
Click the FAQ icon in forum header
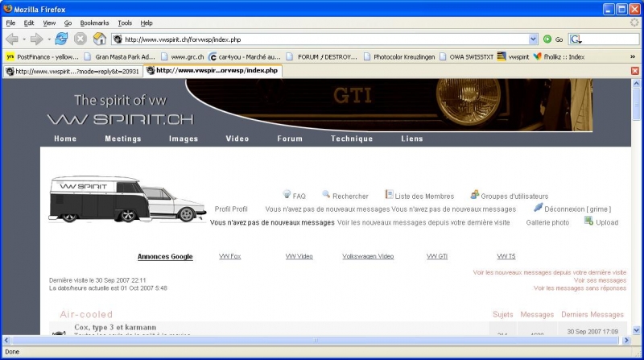287,195
